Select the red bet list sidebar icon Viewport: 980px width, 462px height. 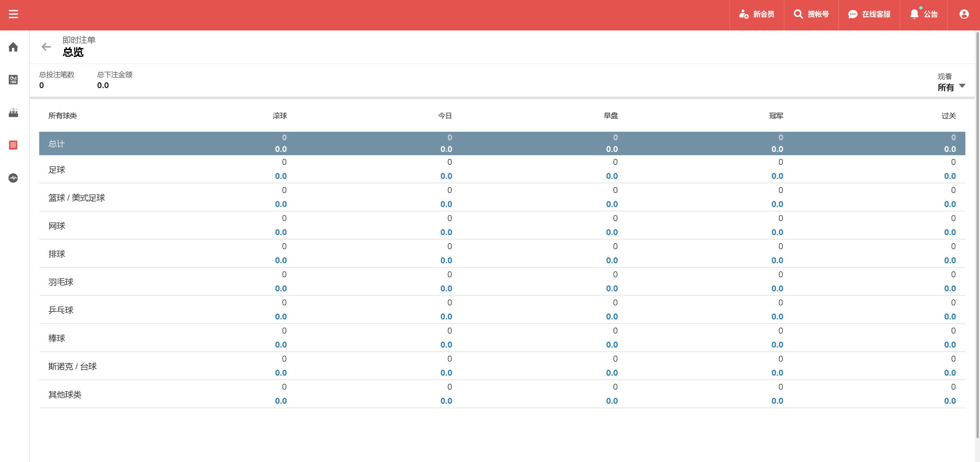(x=13, y=145)
